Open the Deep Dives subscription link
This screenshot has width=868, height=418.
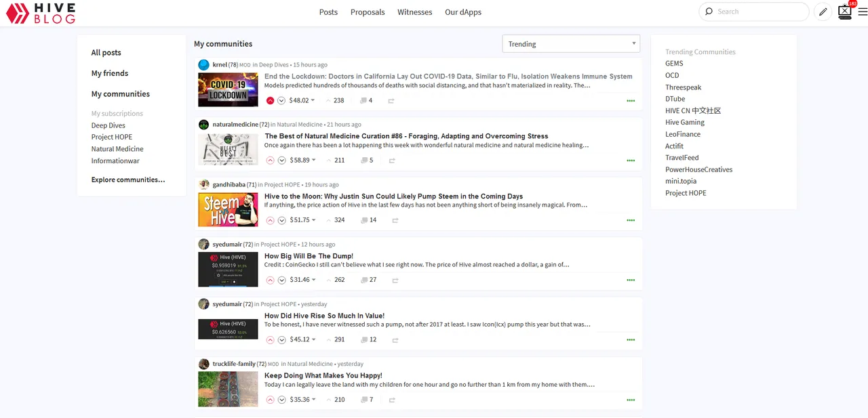(108, 125)
